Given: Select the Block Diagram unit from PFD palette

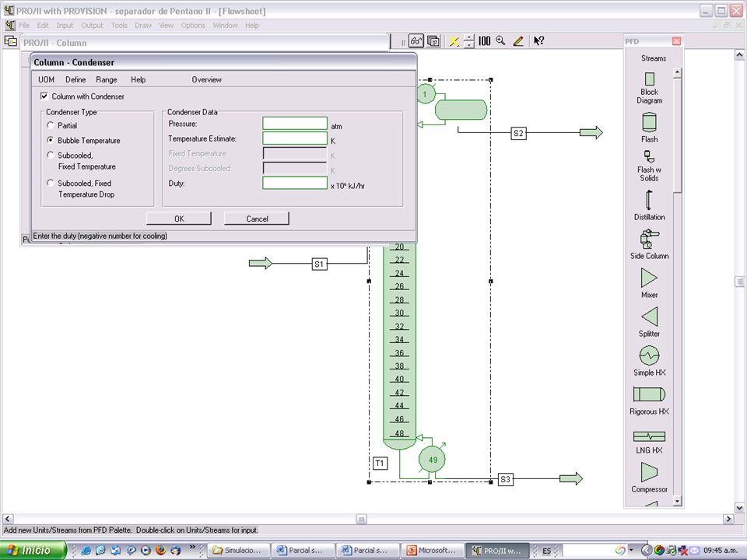Looking at the screenshot, I should [x=649, y=79].
